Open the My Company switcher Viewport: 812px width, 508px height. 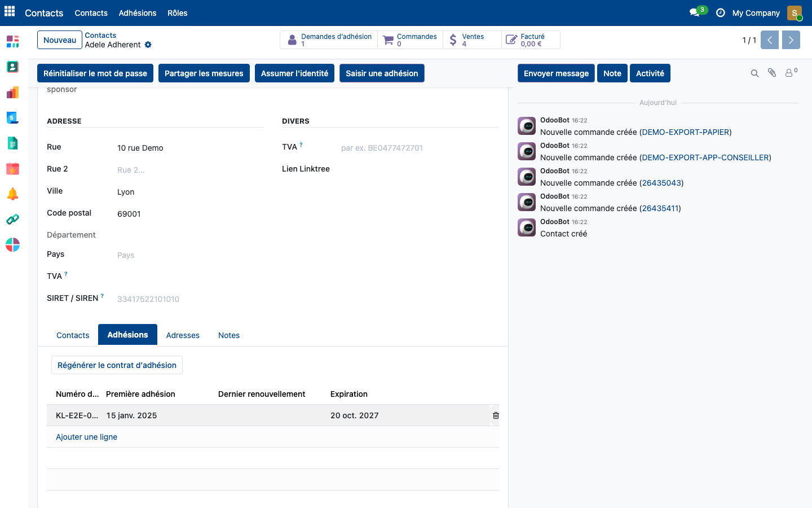pyautogui.click(x=756, y=13)
